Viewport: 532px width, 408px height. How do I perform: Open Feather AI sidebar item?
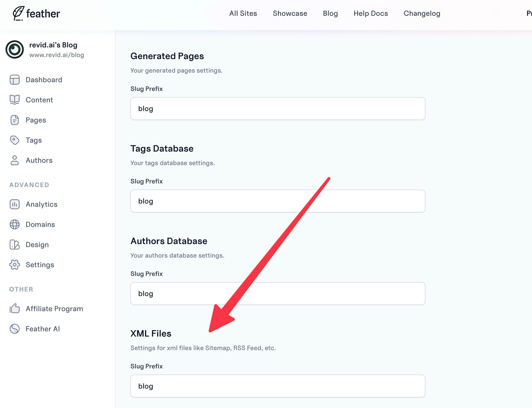click(x=43, y=329)
